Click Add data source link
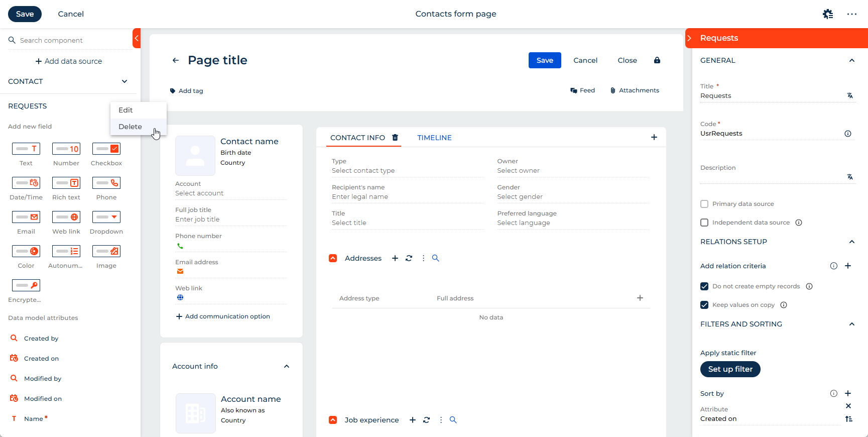The image size is (868, 437). (x=69, y=61)
